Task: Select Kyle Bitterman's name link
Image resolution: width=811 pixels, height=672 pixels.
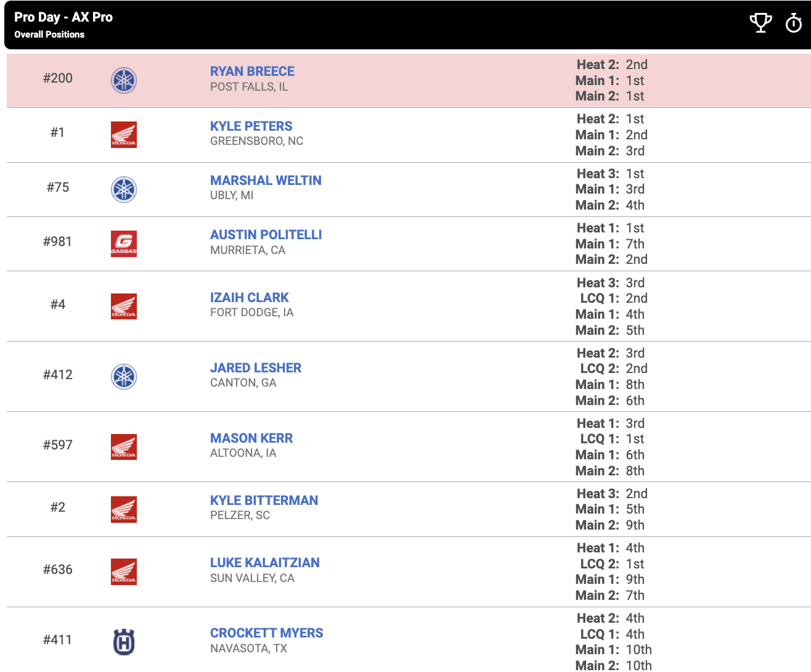Action: tap(264, 501)
